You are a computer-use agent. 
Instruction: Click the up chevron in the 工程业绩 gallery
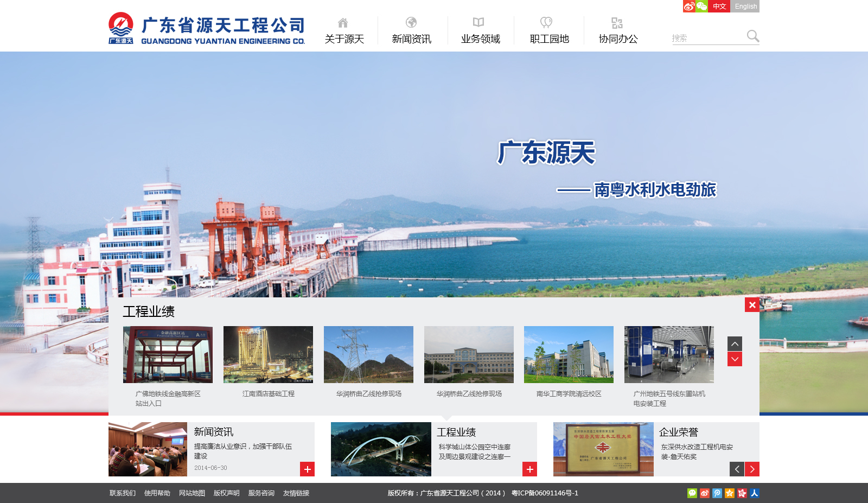(735, 343)
